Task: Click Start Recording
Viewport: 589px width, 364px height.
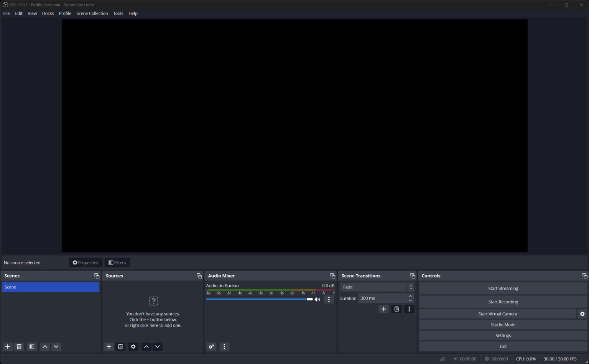Action: click(x=503, y=301)
